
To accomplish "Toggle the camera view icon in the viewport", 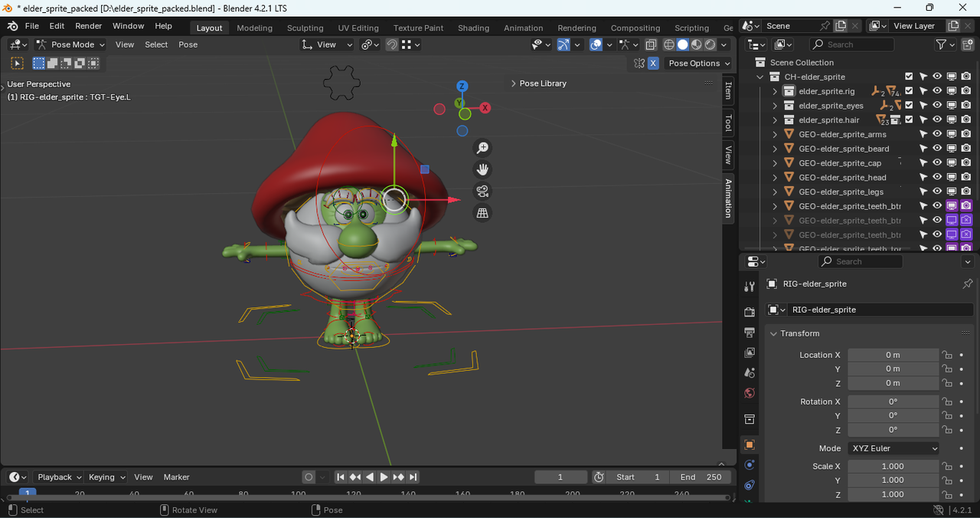I will coord(482,192).
